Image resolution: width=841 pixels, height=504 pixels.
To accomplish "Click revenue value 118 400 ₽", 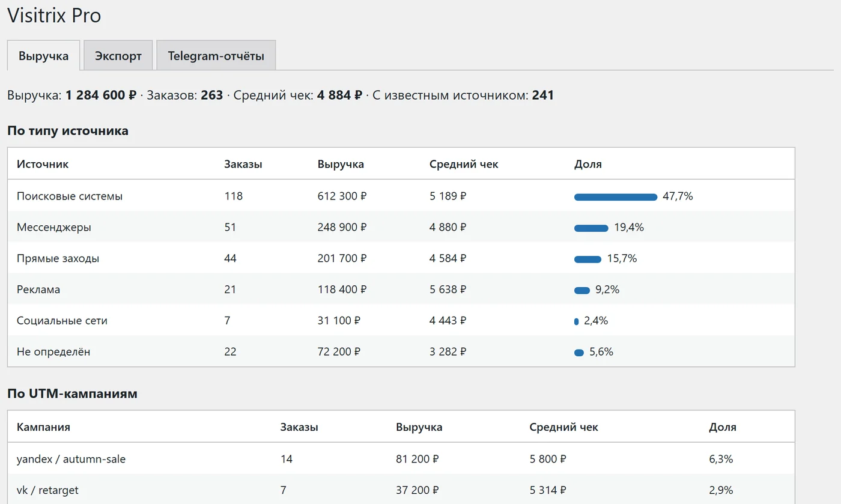I will pyautogui.click(x=342, y=290).
